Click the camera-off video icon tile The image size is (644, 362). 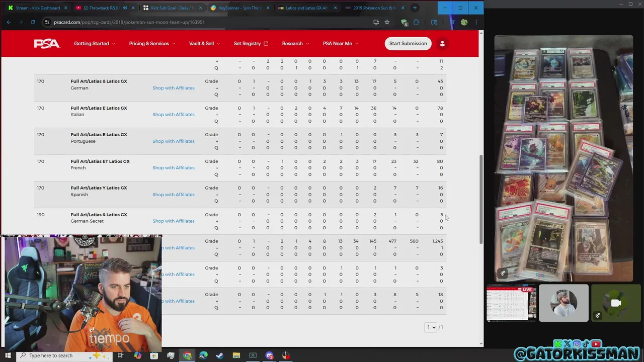616,303
